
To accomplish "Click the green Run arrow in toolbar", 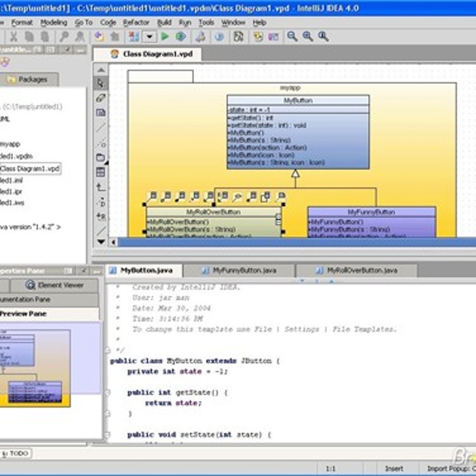I will [165, 36].
